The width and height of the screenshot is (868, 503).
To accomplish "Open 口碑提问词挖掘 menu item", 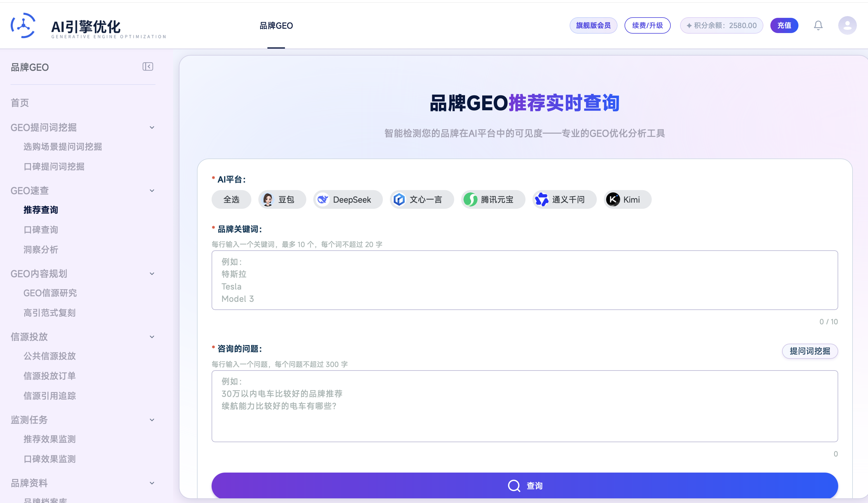I will tap(54, 167).
